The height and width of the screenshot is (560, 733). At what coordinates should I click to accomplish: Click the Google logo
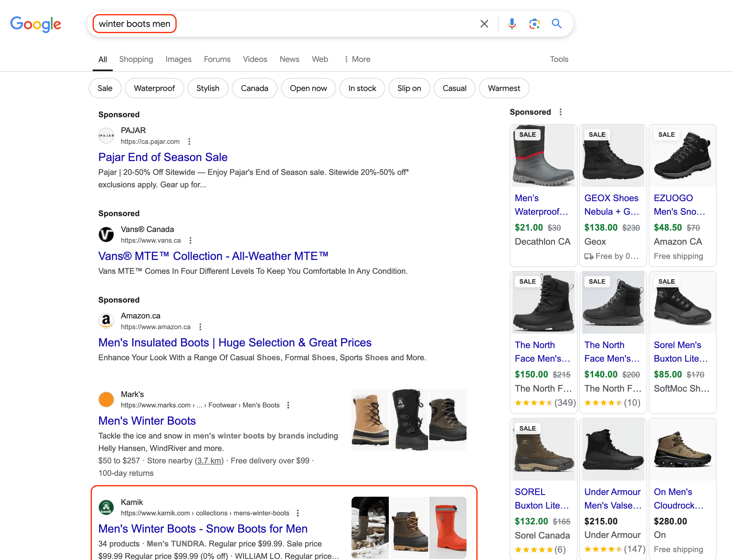point(36,24)
